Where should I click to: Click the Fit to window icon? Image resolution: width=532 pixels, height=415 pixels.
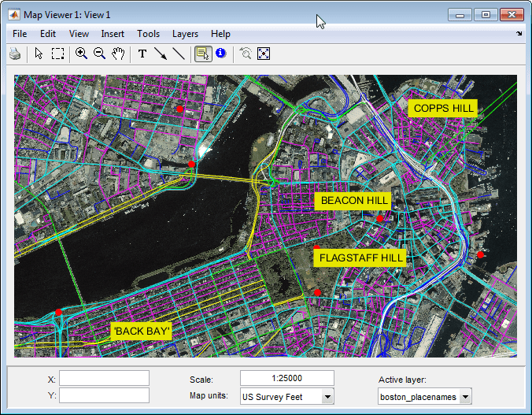(264, 54)
